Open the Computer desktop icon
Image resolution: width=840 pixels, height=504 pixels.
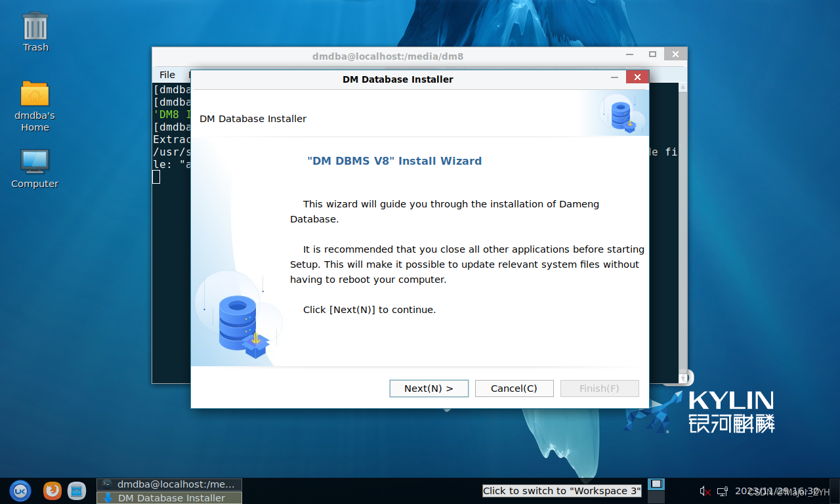(35, 169)
